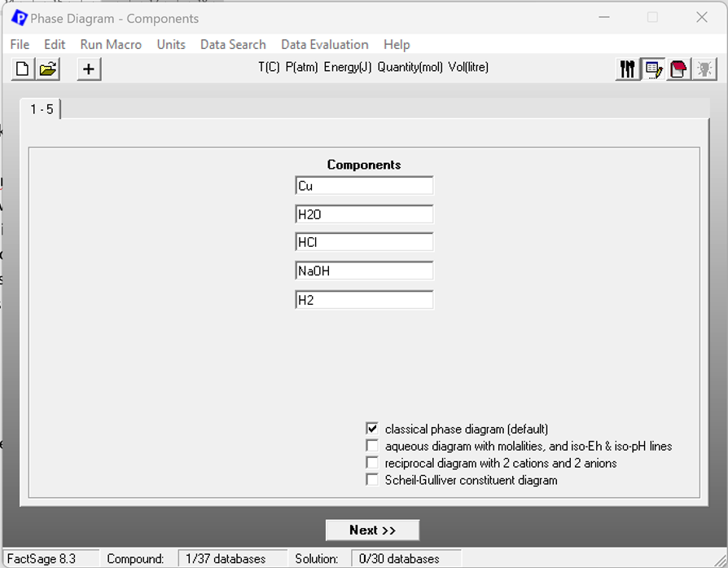Open the File menu
Image resolution: width=728 pixels, height=568 pixels.
click(x=20, y=44)
